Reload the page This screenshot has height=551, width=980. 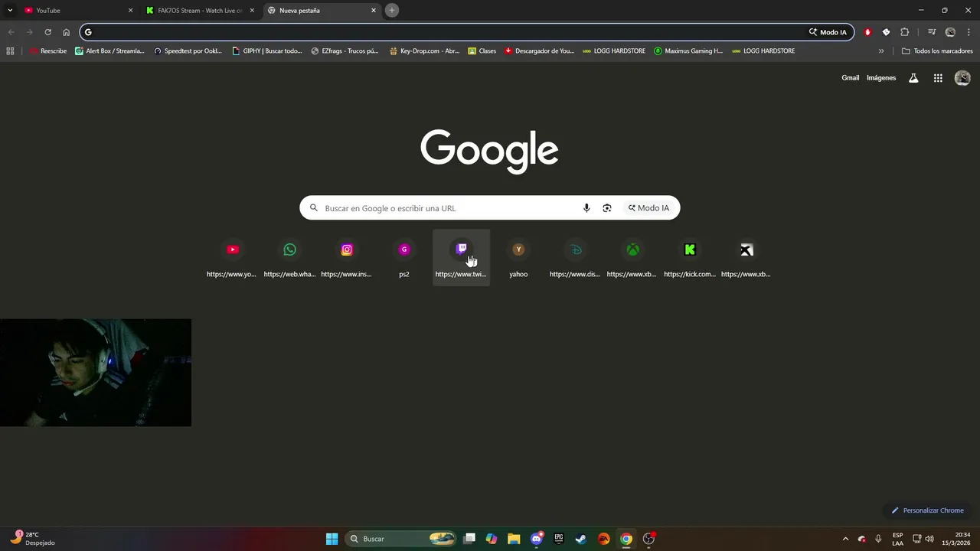coord(47,32)
